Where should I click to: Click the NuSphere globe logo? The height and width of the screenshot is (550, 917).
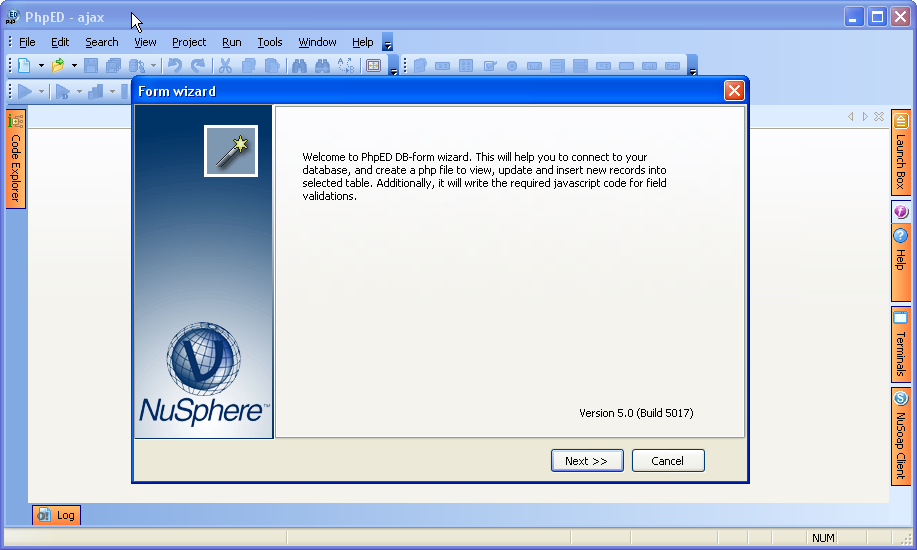click(x=203, y=358)
